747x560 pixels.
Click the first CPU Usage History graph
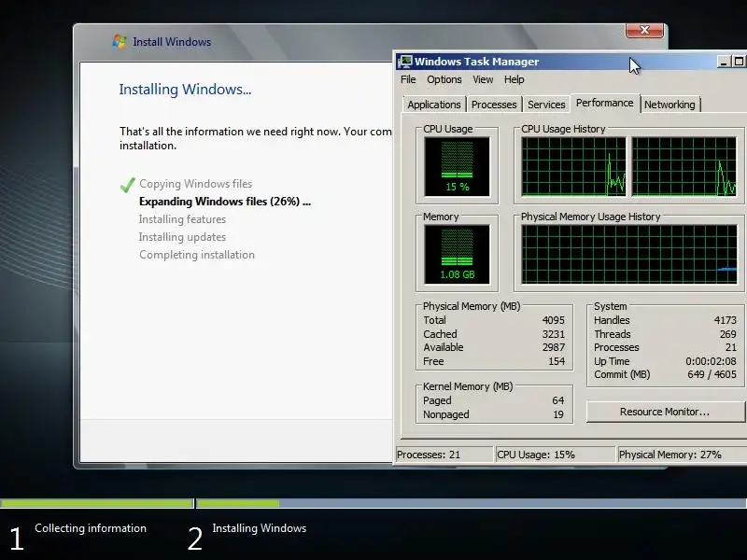pyautogui.click(x=573, y=166)
